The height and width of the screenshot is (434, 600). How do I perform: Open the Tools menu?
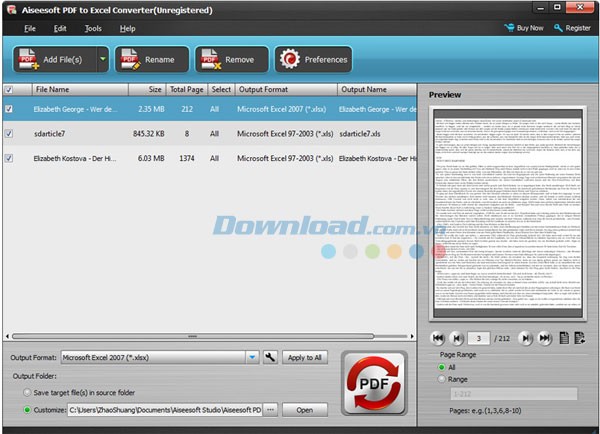[93, 29]
